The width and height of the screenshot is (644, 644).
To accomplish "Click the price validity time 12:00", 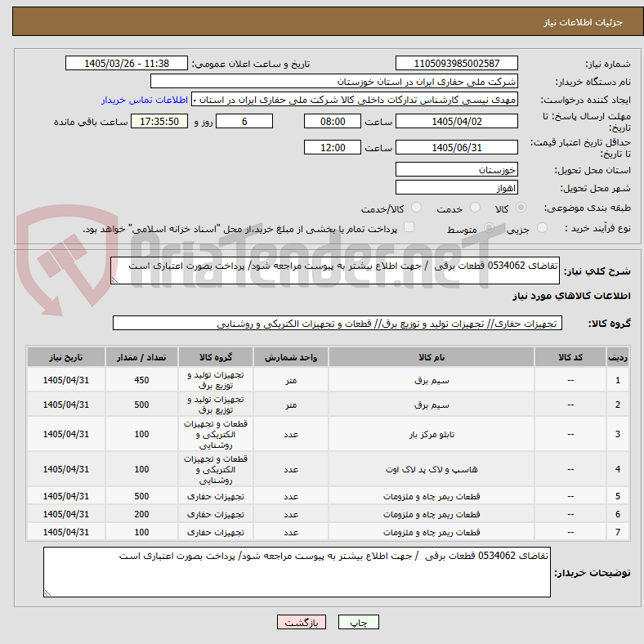I will [333, 147].
